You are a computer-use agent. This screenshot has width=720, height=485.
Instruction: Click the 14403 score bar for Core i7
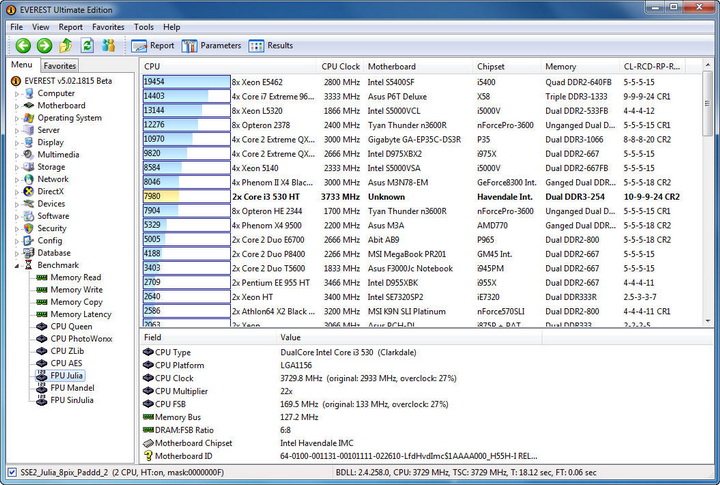186,96
